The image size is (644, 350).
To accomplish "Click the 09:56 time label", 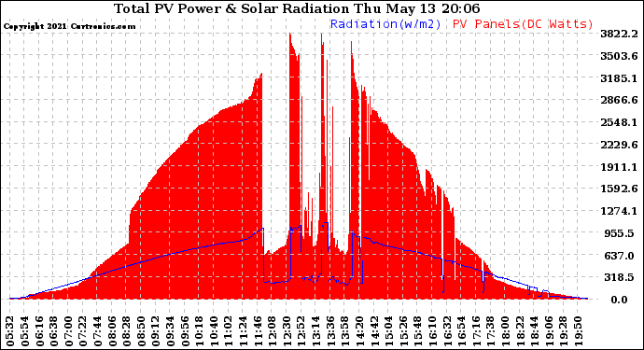I will [185, 331].
